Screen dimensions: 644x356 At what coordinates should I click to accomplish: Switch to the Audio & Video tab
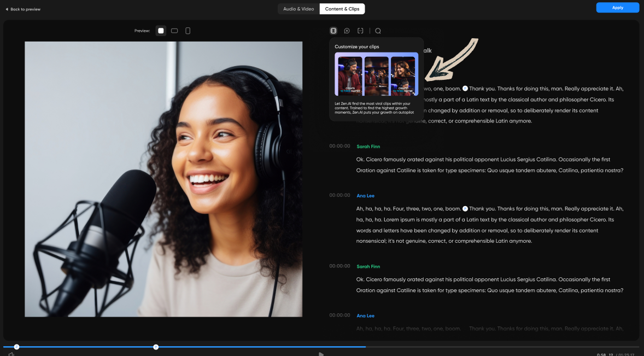(x=298, y=9)
